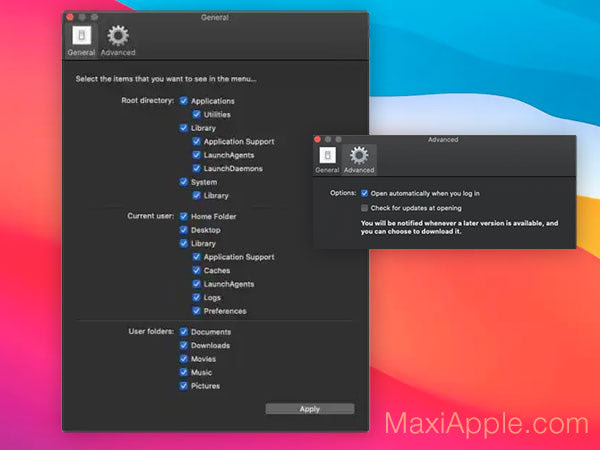600x450 pixels.
Task: Toggle the Downloads checkbox
Action: pos(184,345)
